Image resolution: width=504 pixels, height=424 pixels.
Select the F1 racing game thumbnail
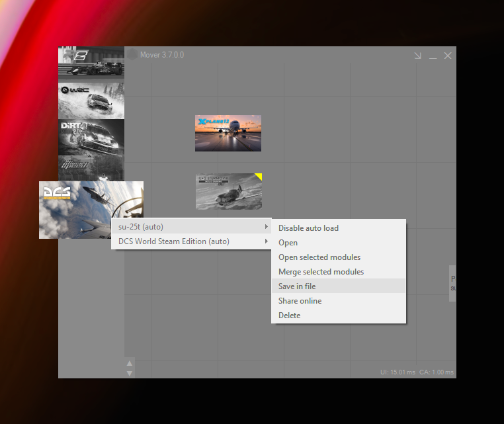pos(91,62)
